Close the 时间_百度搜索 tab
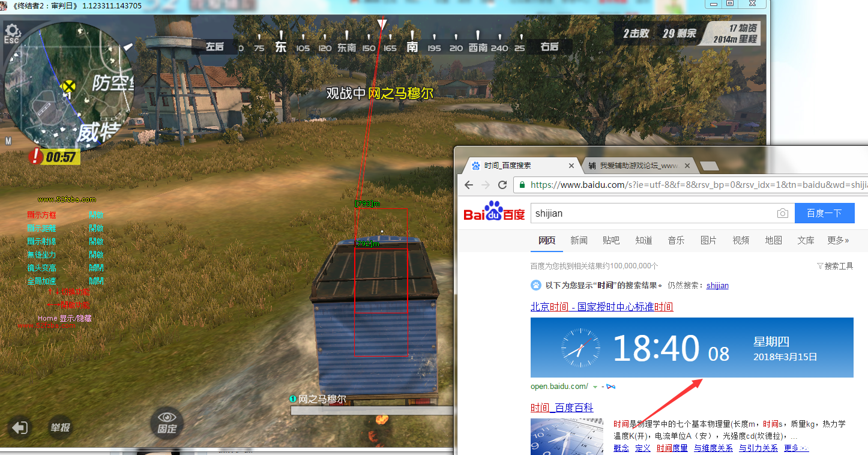The height and width of the screenshot is (455, 868). [x=571, y=166]
